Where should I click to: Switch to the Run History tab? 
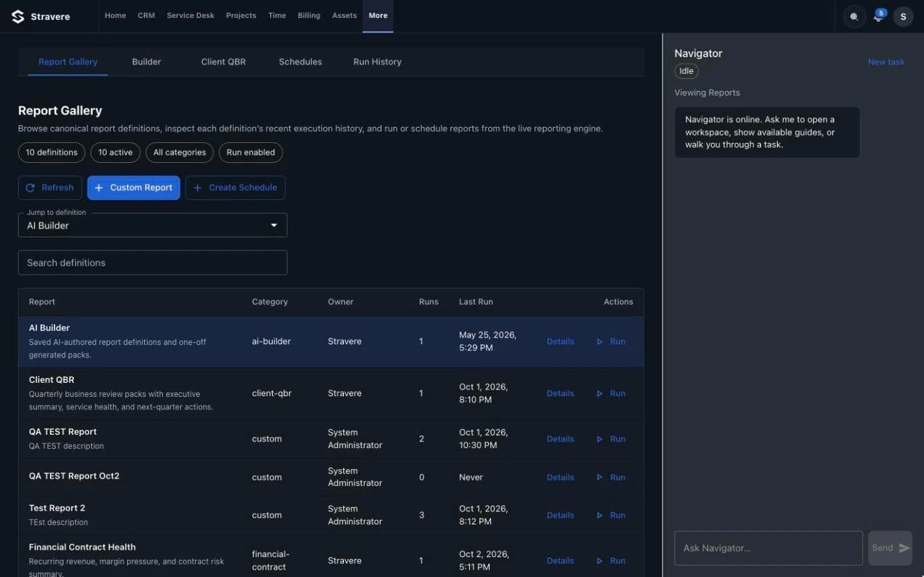point(377,62)
